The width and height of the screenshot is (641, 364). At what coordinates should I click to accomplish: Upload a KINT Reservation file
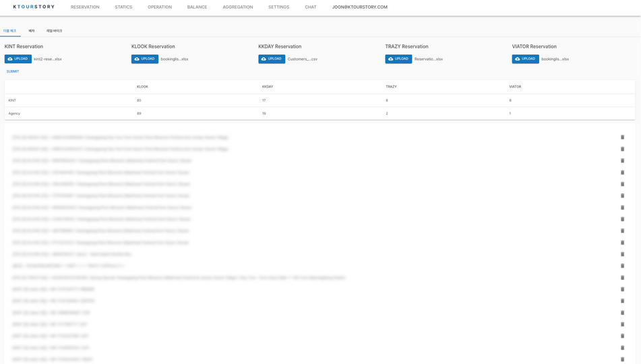pyautogui.click(x=18, y=59)
